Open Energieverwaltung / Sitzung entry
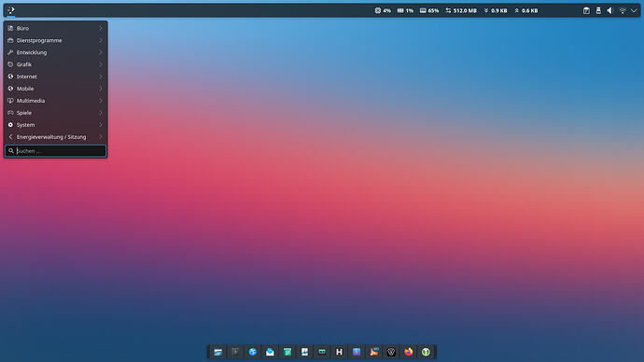The image size is (644, 362). 55,136
